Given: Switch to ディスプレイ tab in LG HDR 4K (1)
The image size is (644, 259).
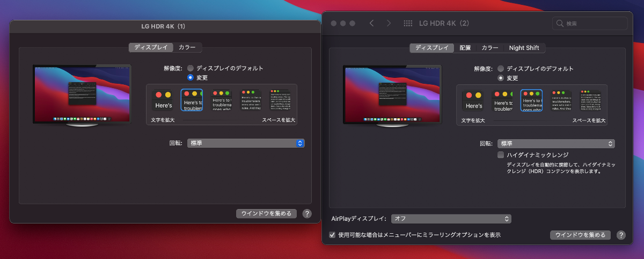Looking at the screenshot, I should pos(151,47).
